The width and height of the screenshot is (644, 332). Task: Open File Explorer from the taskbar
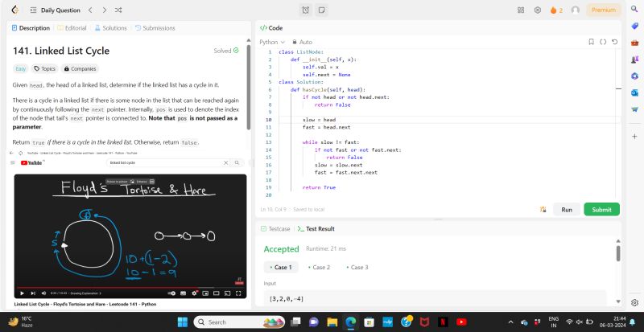tap(332, 322)
